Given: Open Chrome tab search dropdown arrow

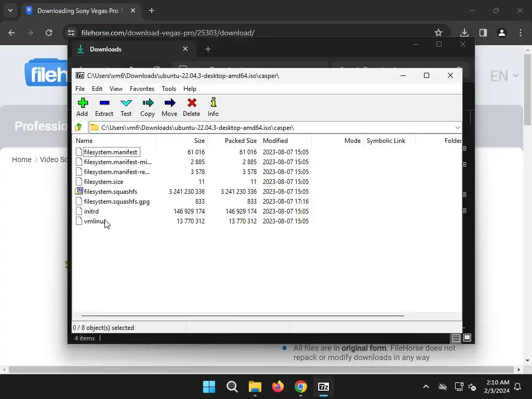Looking at the screenshot, I should pyautogui.click(x=10, y=10).
